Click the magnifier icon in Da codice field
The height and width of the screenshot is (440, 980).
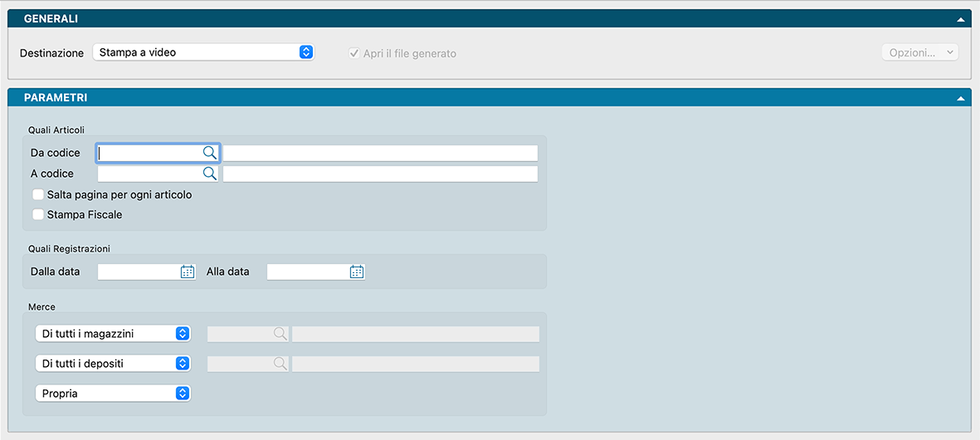(x=210, y=153)
